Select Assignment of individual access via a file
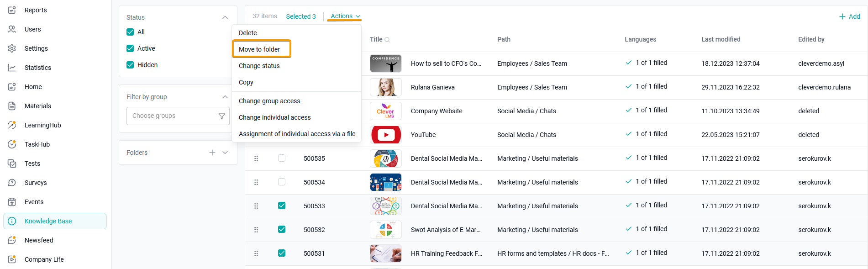This screenshot has height=269, width=868. 297,134
